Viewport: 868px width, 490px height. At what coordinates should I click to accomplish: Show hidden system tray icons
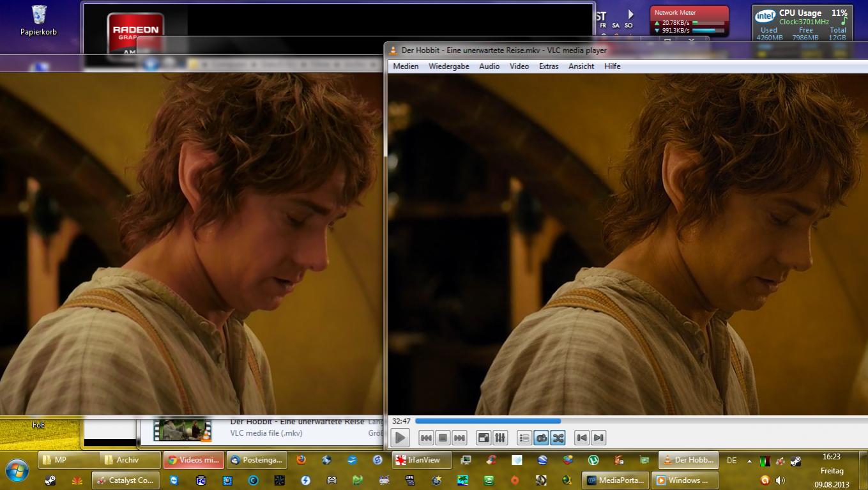coord(749,461)
